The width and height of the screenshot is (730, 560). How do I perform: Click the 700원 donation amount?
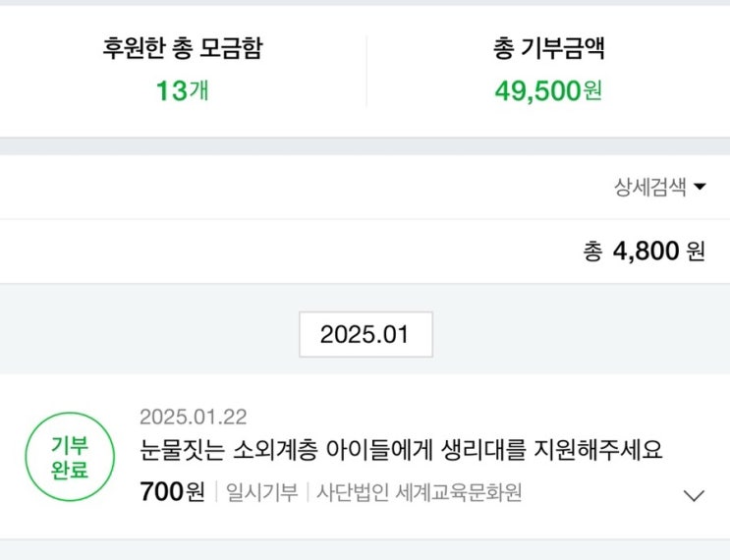click(173, 492)
